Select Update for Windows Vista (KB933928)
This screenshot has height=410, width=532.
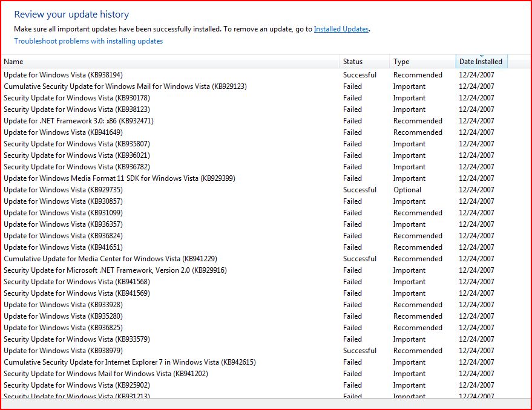point(63,305)
